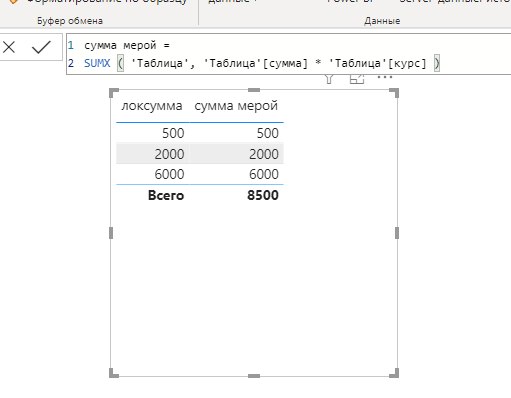This screenshot has width=511, height=398.
Task: Select the 6000 cell in локсумма column
Action: coord(169,174)
